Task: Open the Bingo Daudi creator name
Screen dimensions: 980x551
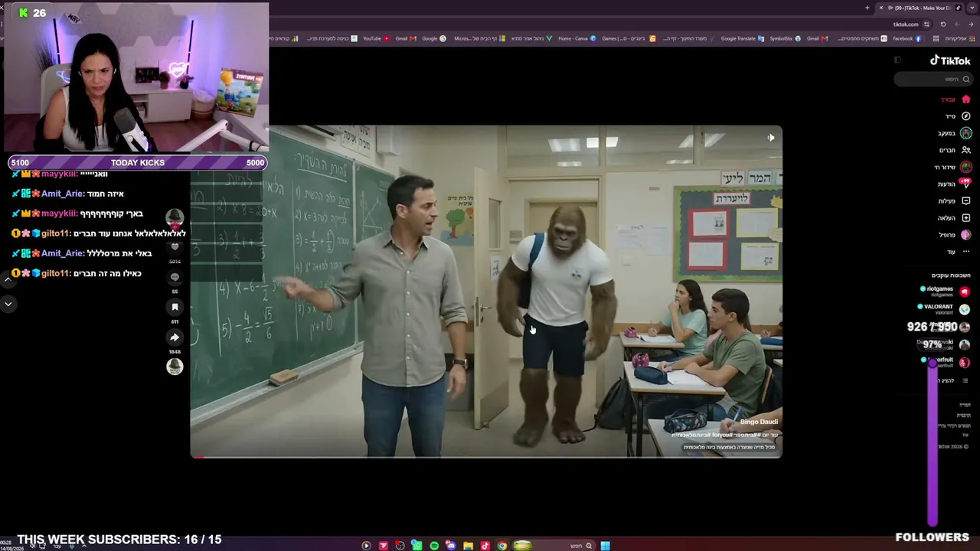Action: click(759, 422)
